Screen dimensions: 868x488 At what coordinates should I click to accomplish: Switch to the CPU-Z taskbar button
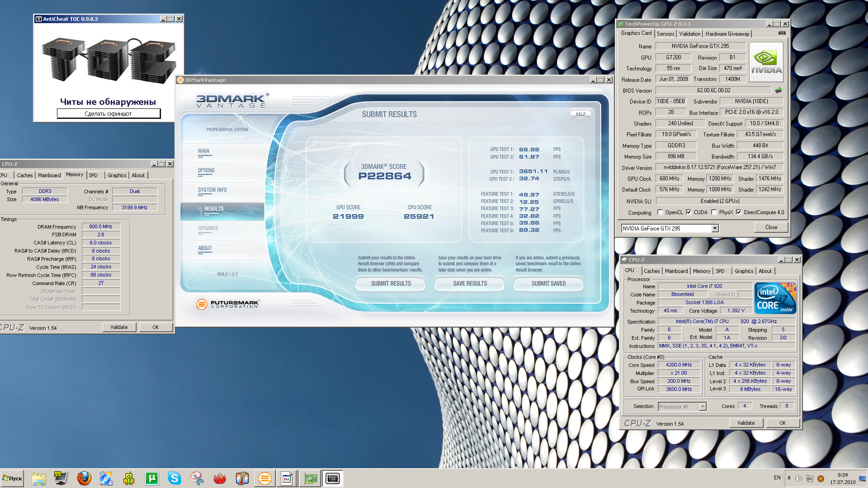[287, 479]
